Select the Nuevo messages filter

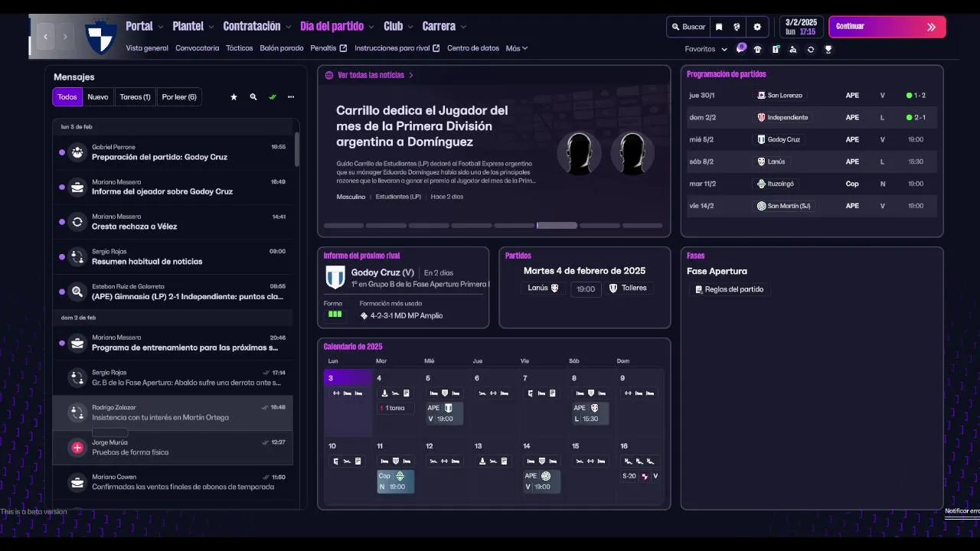click(x=98, y=97)
